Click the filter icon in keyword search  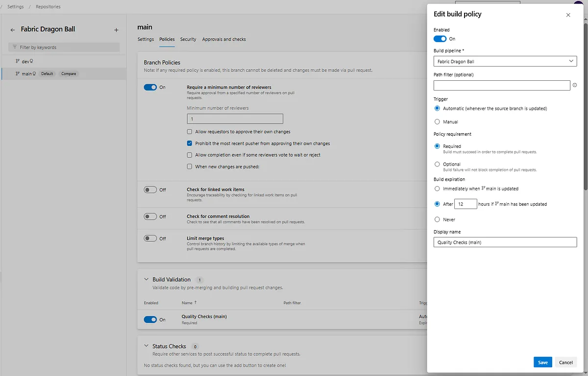pyautogui.click(x=15, y=47)
